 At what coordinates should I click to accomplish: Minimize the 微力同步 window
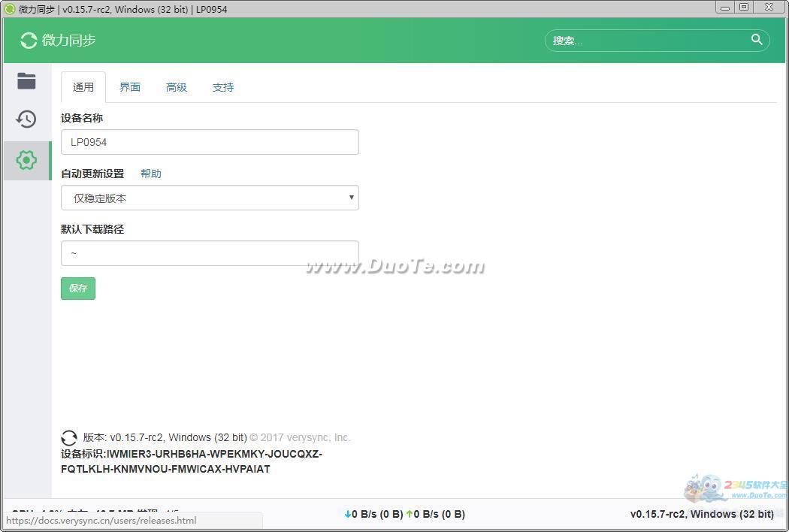(x=725, y=8)
